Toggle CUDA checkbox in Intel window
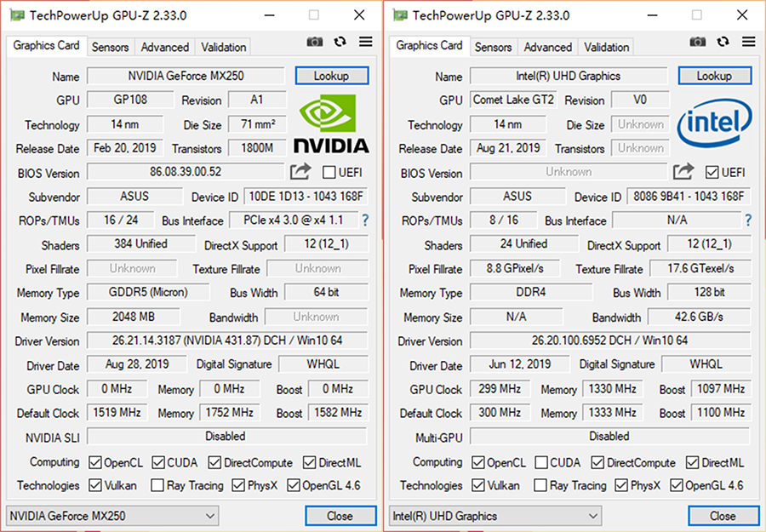 [x=541, y=463]
